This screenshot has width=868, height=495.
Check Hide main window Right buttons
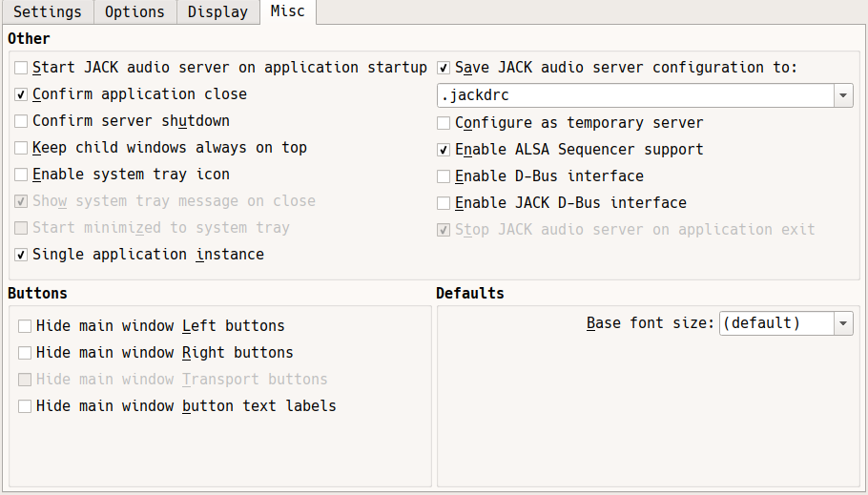coord(26,353)
